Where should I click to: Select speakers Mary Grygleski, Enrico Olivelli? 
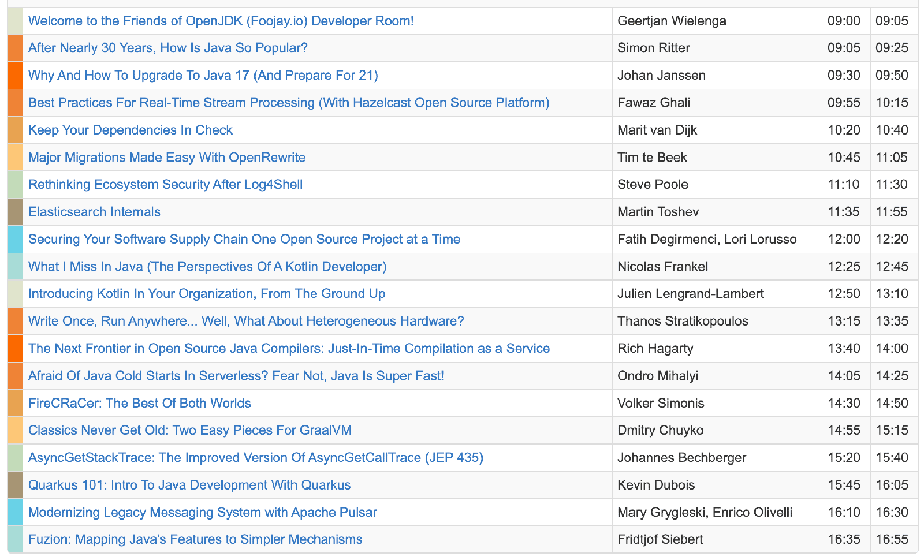(705, 513)
